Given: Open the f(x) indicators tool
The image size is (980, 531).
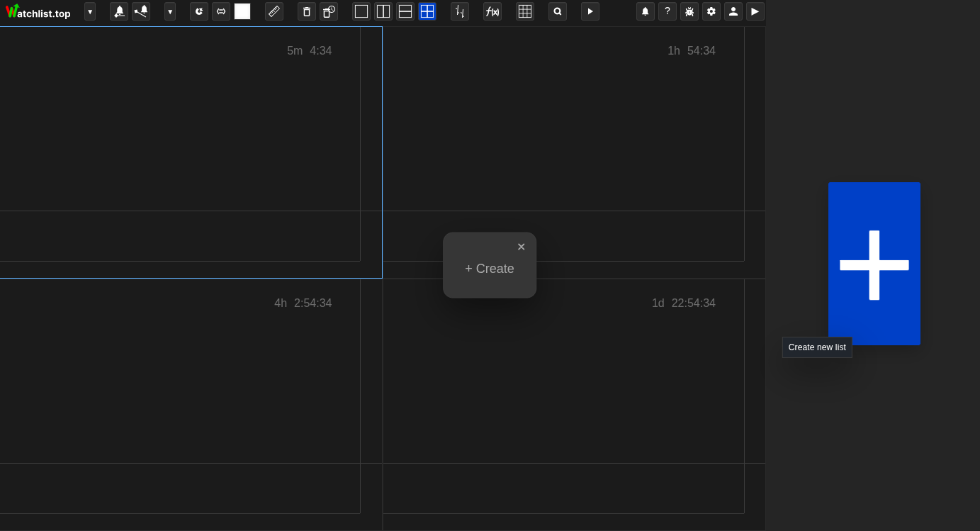Looking at the screenshot, I should (x=492, y=11).
